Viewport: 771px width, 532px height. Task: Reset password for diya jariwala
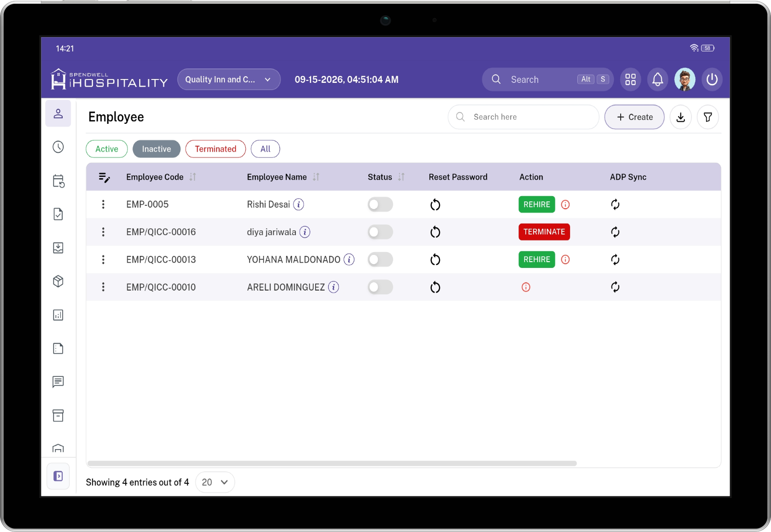pyautogui.click(x=435, y=232)
